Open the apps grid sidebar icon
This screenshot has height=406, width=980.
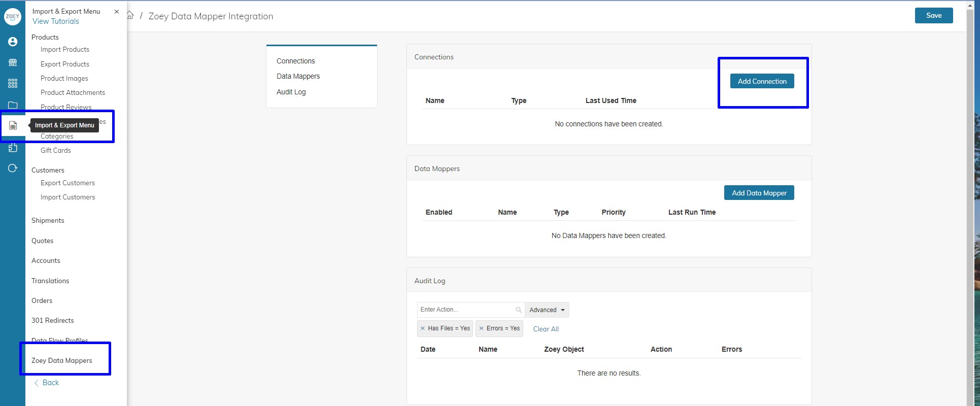pyautogui.click(x=13, y=83)
